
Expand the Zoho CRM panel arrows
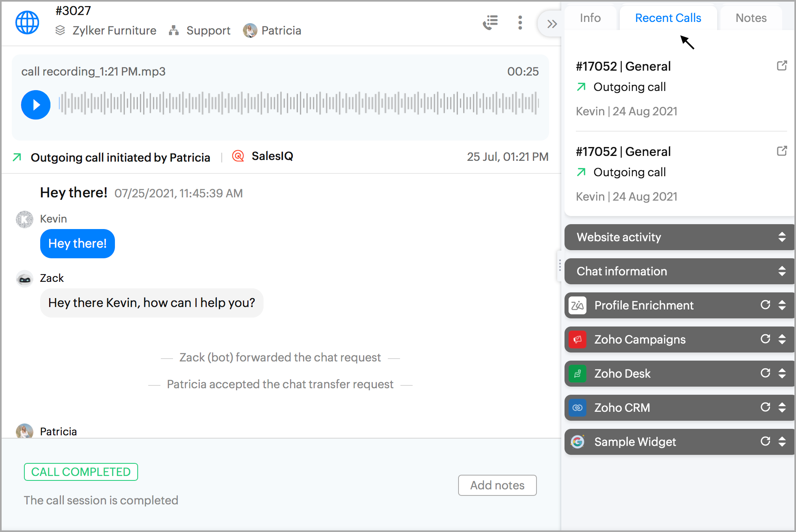coord(782,407)
